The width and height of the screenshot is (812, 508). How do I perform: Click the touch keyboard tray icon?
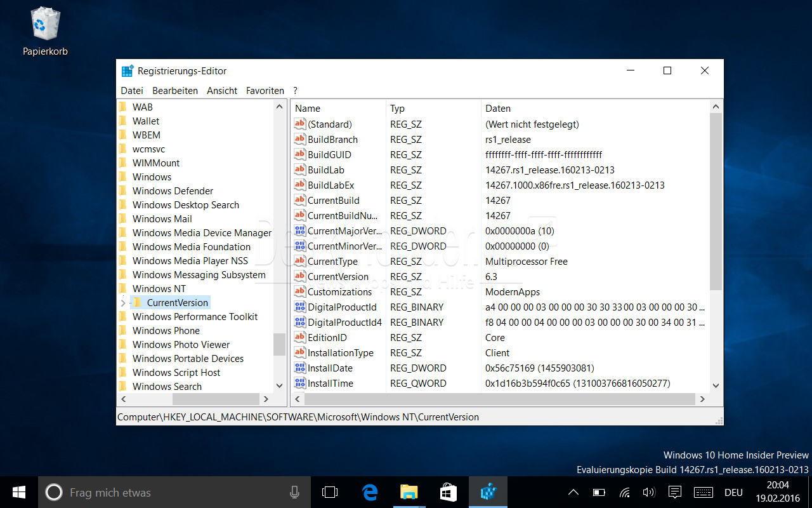(x=704, y=492)
